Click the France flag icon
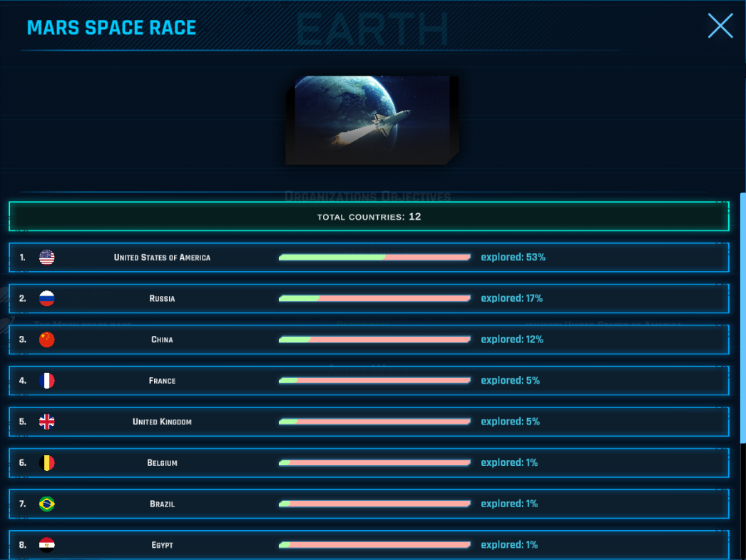This screenshot has height=560, width=746. 47,381
